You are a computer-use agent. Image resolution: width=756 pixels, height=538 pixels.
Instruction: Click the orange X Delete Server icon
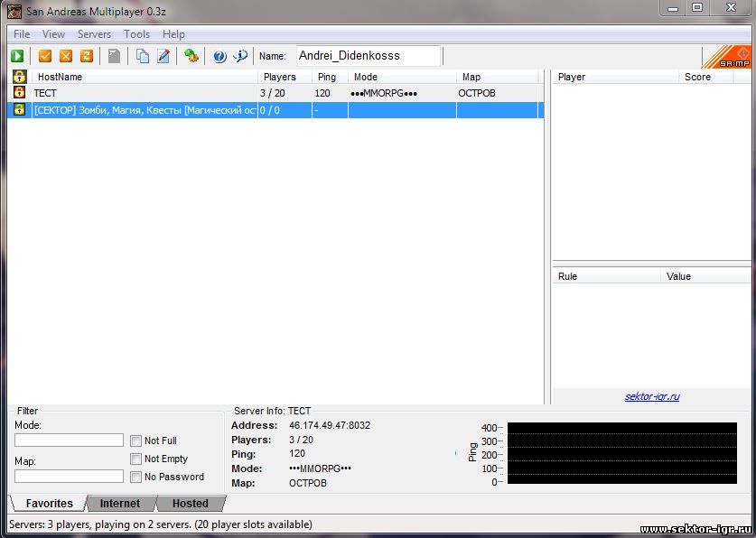pyautogui.click(x=66, y=56)
